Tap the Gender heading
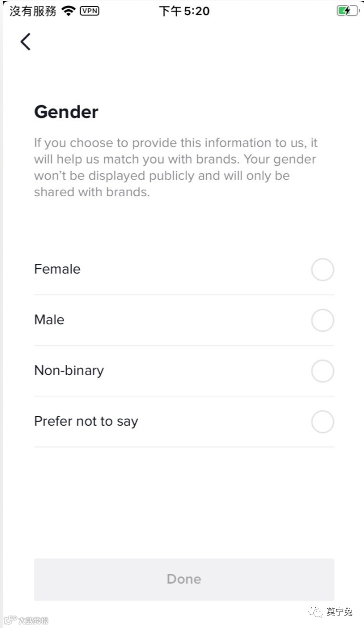364x628 pixels. pyautogui.click(x=66, y=112)
